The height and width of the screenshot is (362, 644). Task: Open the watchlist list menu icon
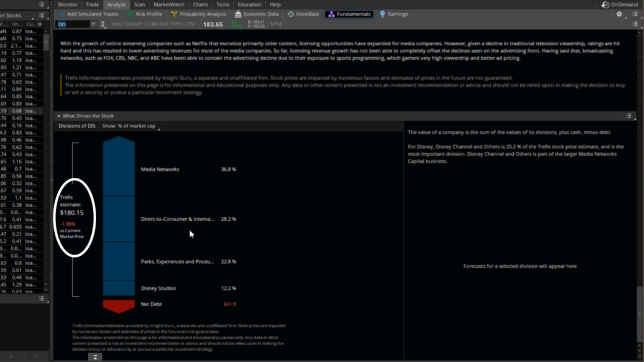tap(42, 15)
